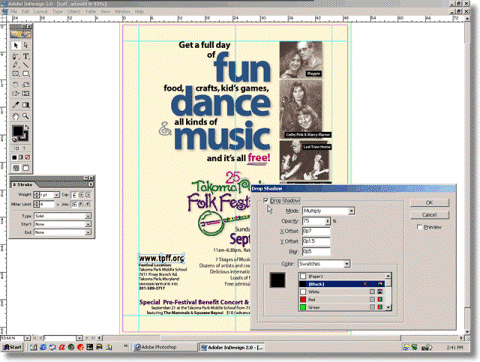Select the Rotate tool
Image resolution: width=480 pixels, height=362 pixels.
pos(16,85)
